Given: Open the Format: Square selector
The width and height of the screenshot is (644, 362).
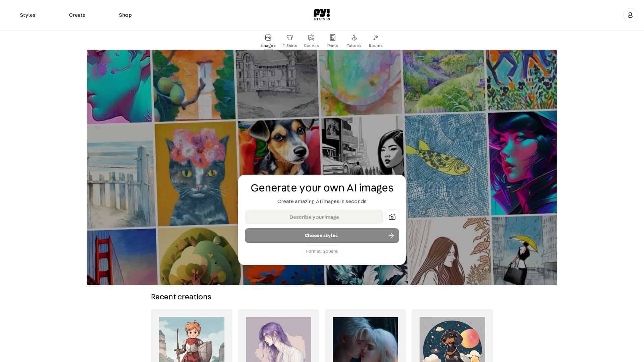Looking at the screenshot, I should click(x=322, y=251).
